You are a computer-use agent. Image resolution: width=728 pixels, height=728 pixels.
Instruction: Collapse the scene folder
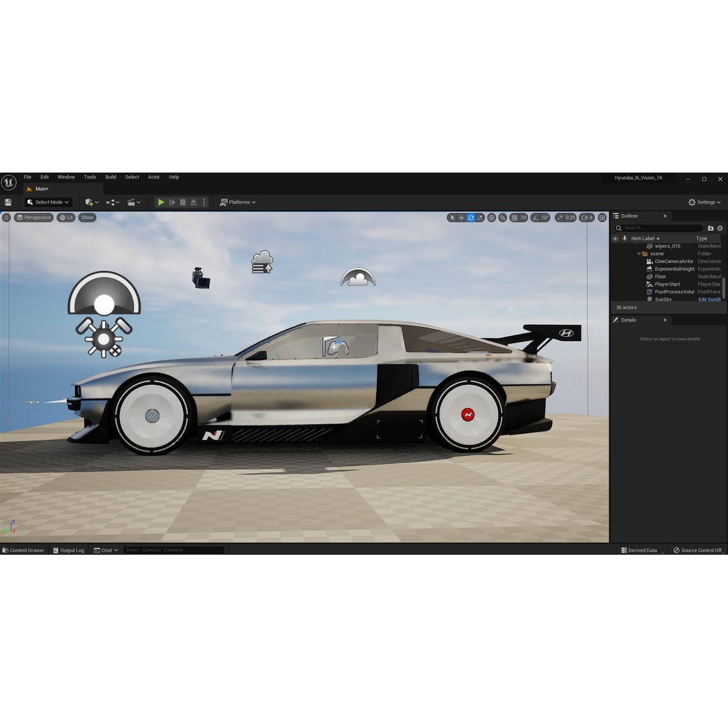click(639, 254)
